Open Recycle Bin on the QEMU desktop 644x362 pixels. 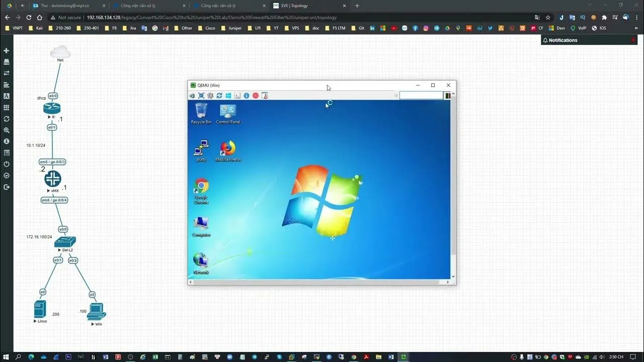201,113
